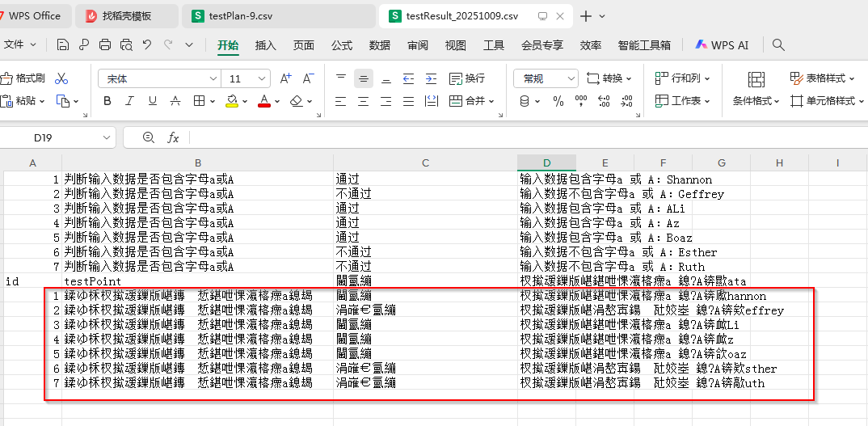Open Cell Style (单元格样式) dropdown

(828, 101)
